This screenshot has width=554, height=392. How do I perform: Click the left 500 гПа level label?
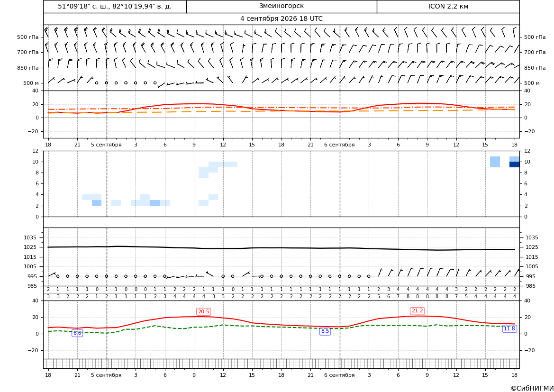[28, 37]
